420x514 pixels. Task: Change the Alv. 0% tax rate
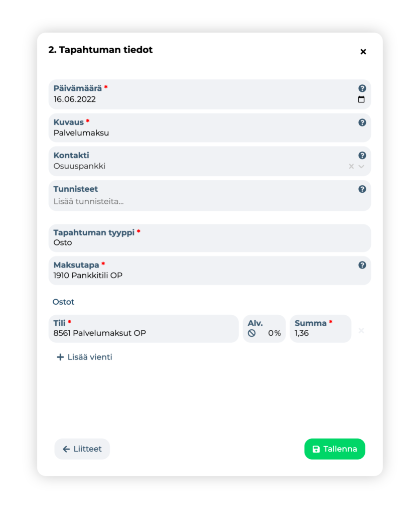(264, 328)
